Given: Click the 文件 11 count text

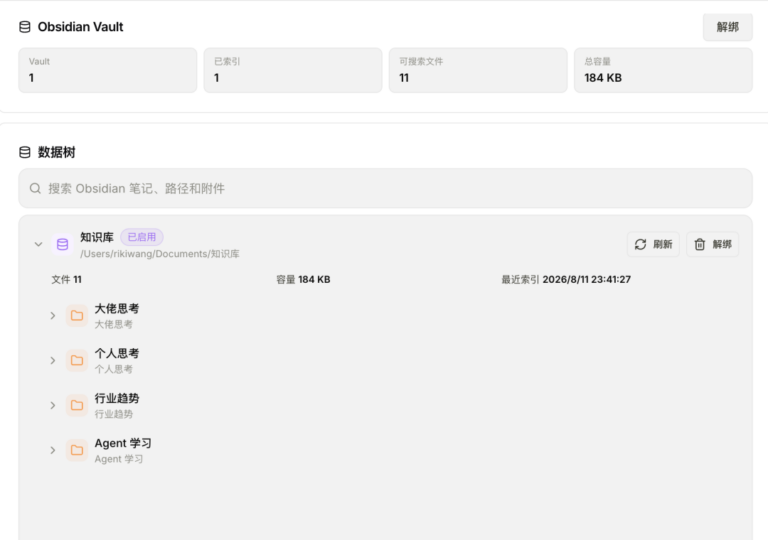Looking at the screenshot, I should coord(67,279).
